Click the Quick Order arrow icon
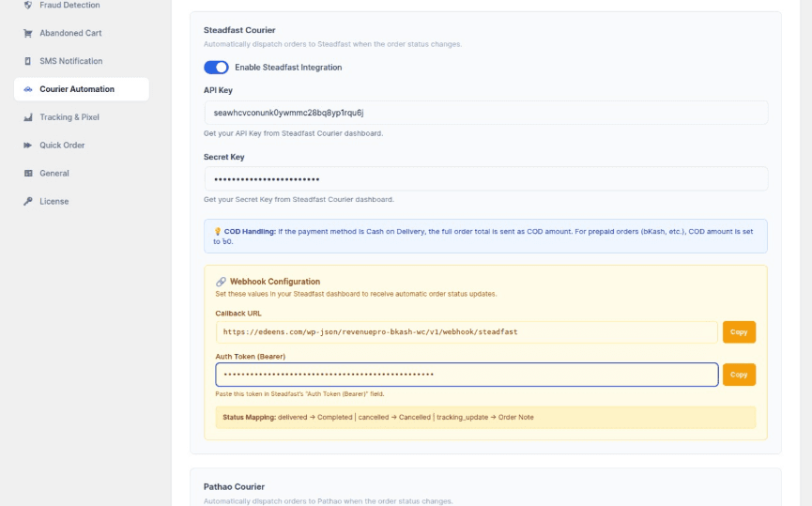The image size is (812, 506). click(x=28, y=146)
